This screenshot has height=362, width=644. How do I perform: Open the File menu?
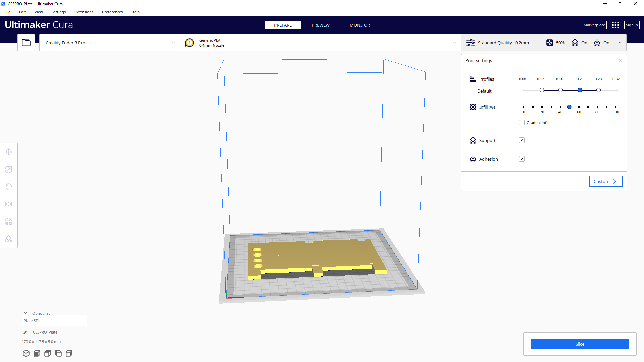pos(7,12)
